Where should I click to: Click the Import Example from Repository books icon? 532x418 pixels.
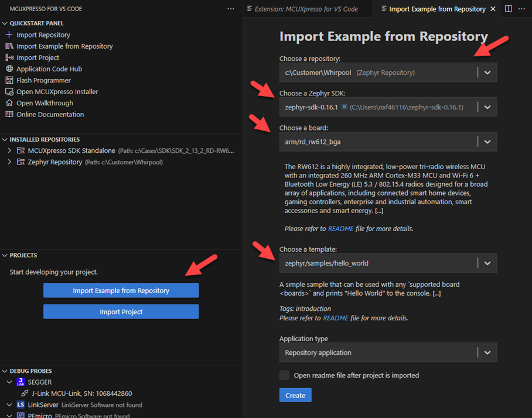(x=9, y=46)
